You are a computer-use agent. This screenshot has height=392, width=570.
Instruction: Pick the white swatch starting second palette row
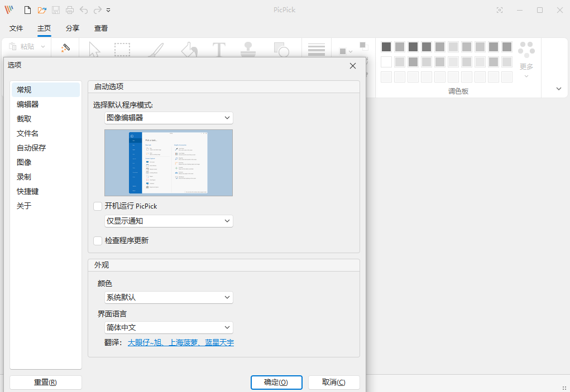click(x=386, y=62)
